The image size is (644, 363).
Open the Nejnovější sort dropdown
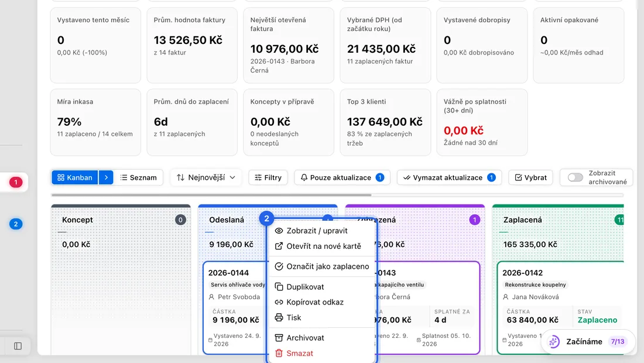click(x=206, y=177)
